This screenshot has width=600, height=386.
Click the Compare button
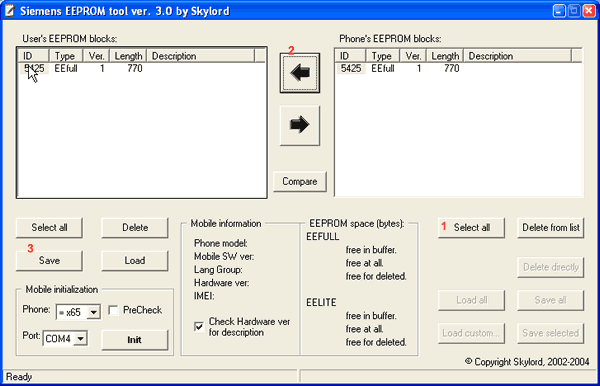[x=300, y=181]
